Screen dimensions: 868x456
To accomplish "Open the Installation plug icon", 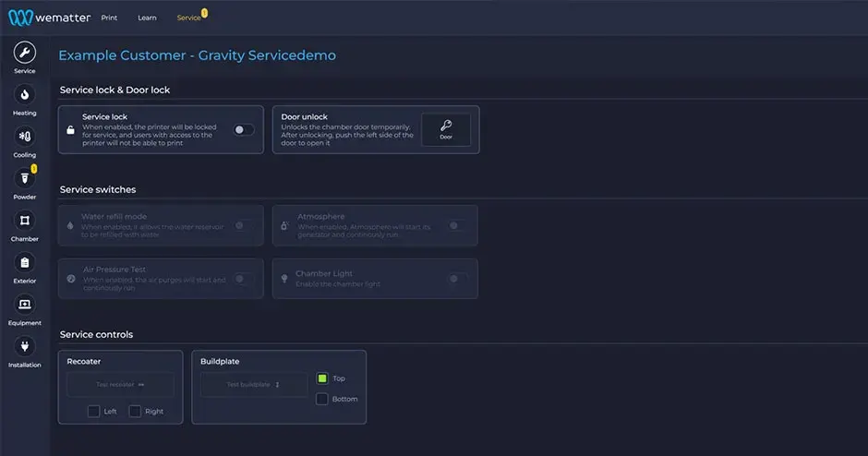I will pyautogui.click(x=25, y=346).
